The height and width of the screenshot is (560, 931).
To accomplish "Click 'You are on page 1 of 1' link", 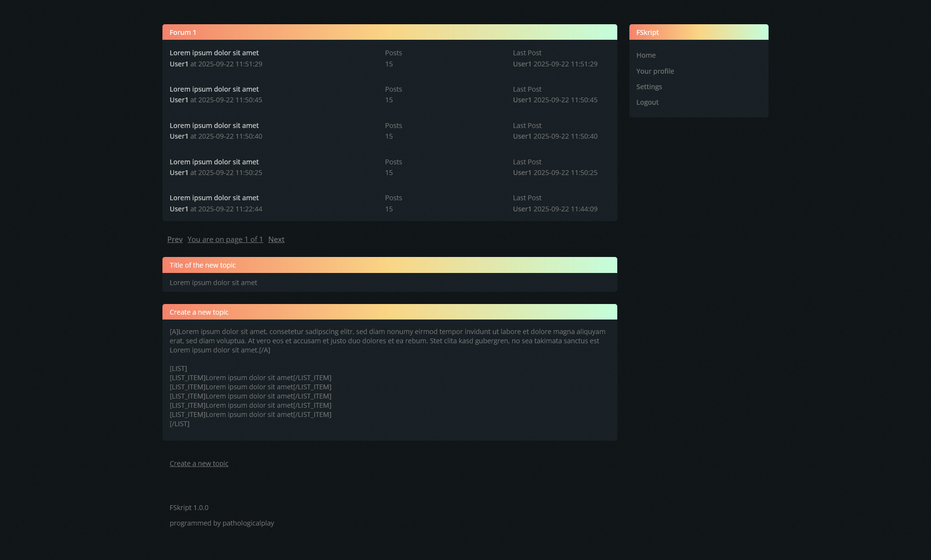I will click(225, 240).
